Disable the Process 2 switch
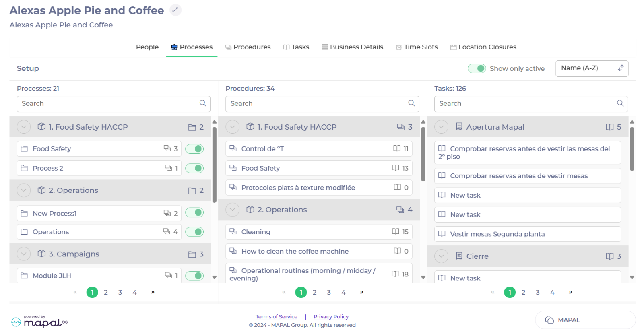 click(x=194, y=168)
